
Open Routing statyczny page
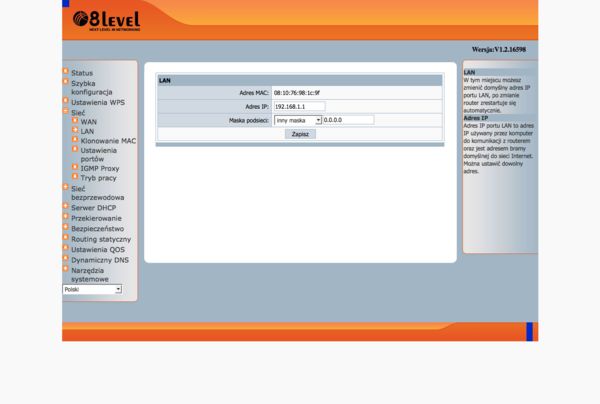click(101, 239)
